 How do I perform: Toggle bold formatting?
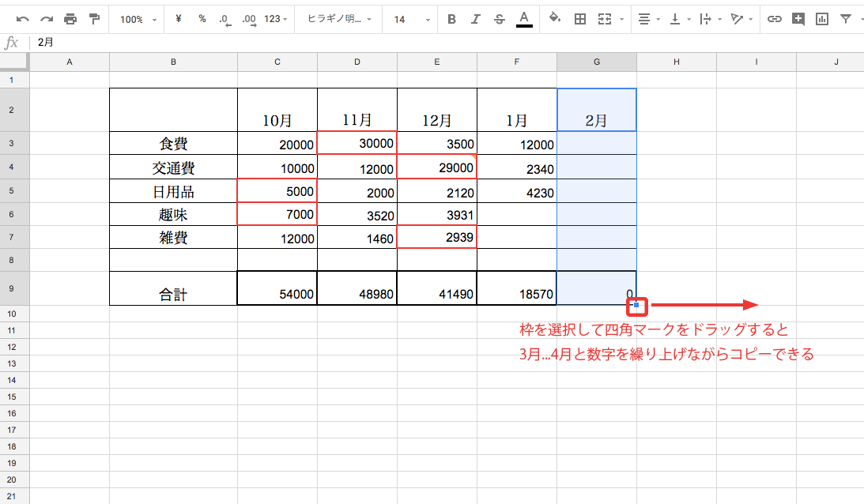[x=451, y=19]
